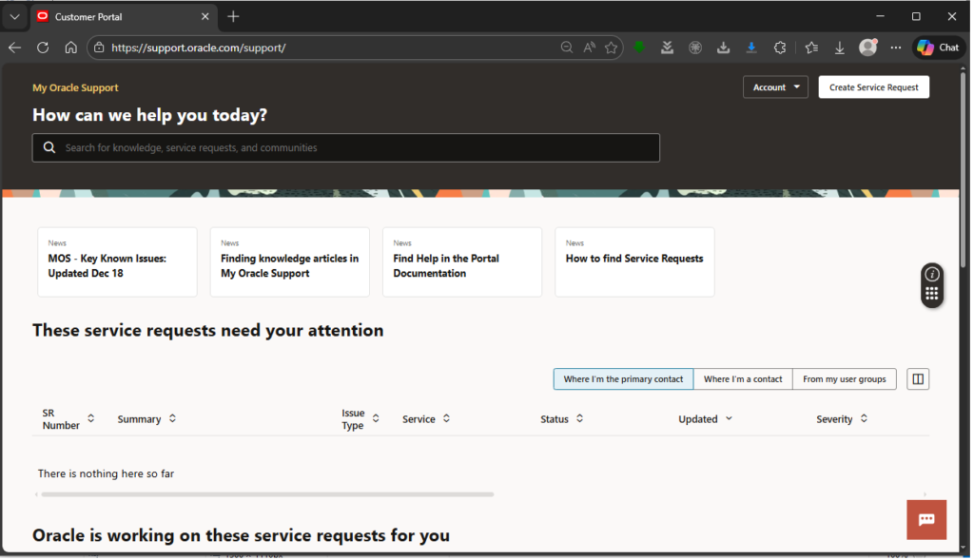
Task: Go to browser home page icon
Action: pos(70,48)
